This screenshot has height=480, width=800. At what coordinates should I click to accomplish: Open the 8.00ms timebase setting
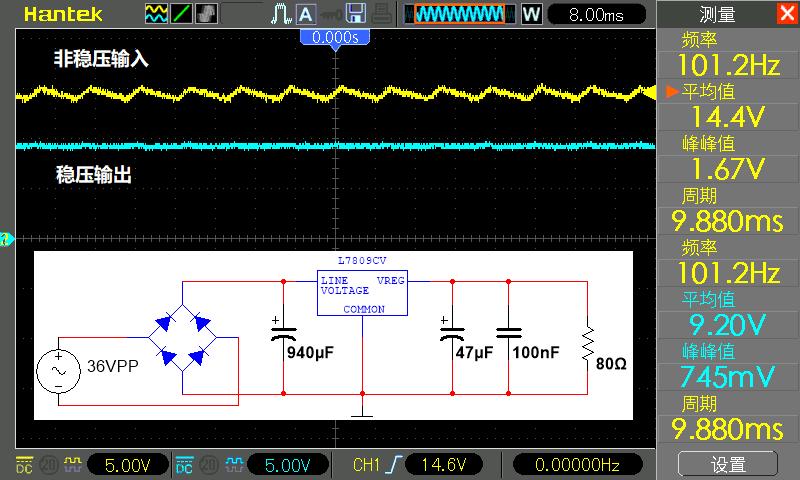tap(594, 14)
